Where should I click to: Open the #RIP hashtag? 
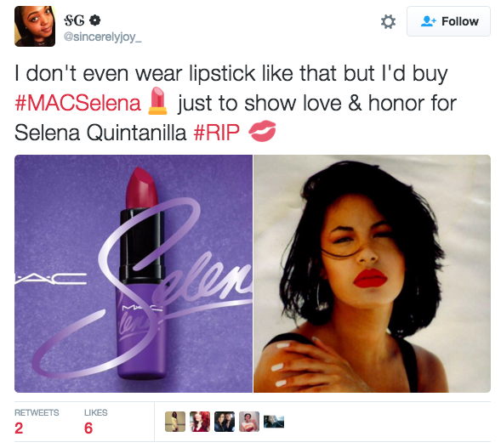(x=216, y=133)
